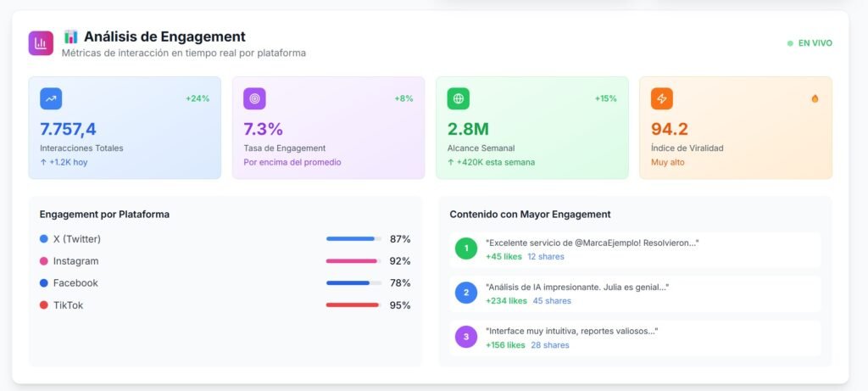
Task: Open the Excelente servicio post quote
Action: tap(592, 243)
